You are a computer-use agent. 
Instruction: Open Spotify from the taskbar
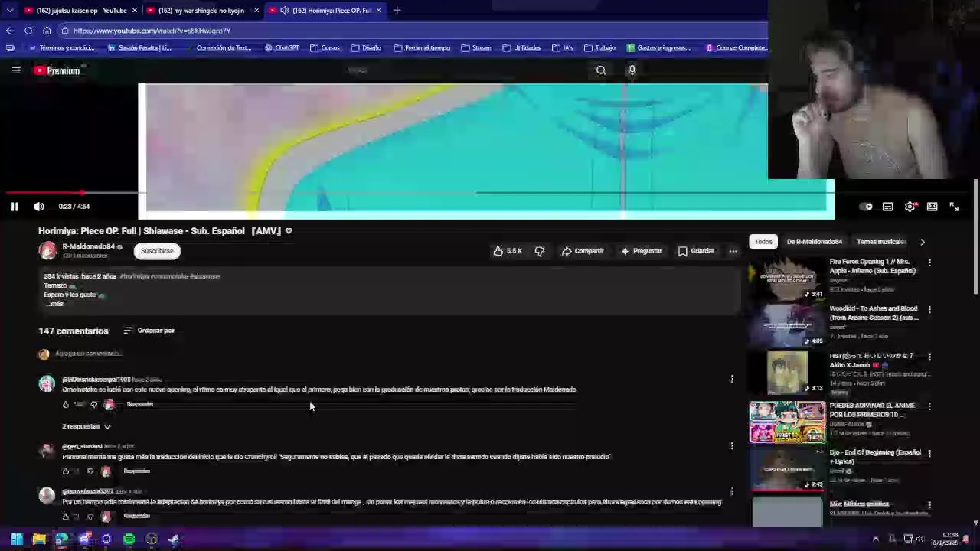point(129,539)
